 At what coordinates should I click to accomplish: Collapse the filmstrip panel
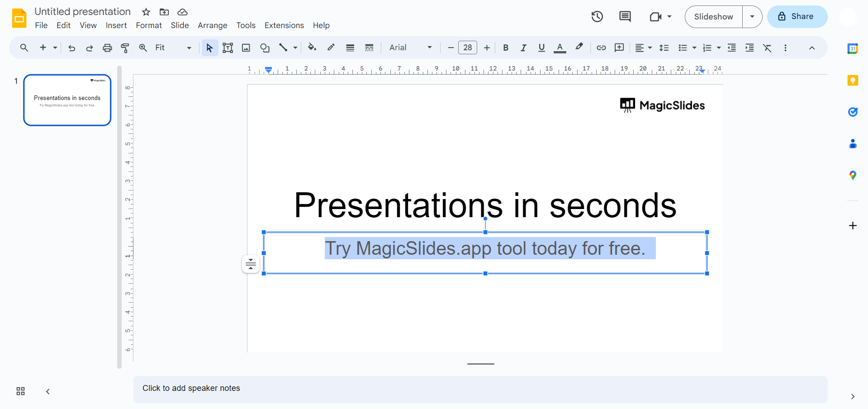click(x=48, y=391)
